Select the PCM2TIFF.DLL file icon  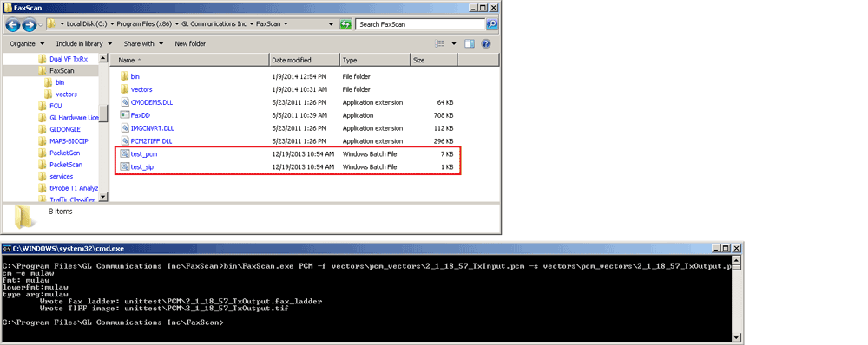(124, 141)
